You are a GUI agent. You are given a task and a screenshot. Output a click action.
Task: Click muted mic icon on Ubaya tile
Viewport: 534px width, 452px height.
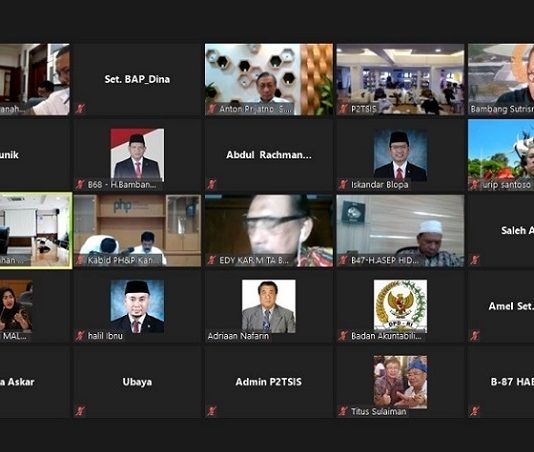click(x=80, y=411)
